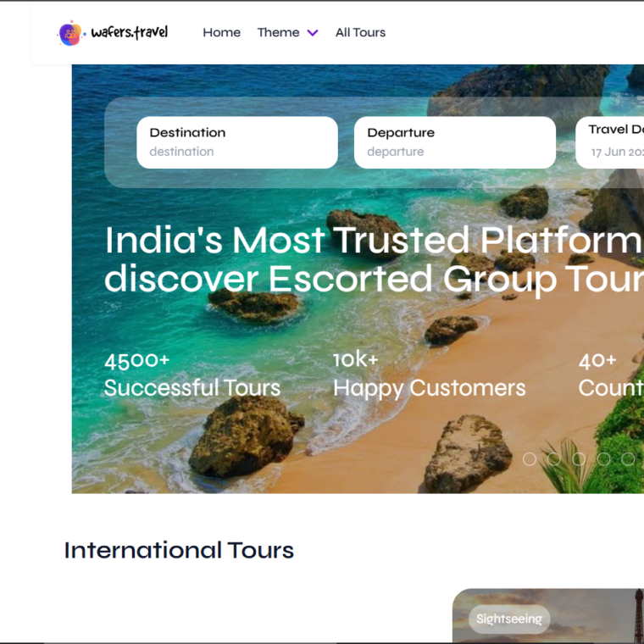The image size is (644, 644).
Task: Open the Home menu item
Action: pos(221,32)
